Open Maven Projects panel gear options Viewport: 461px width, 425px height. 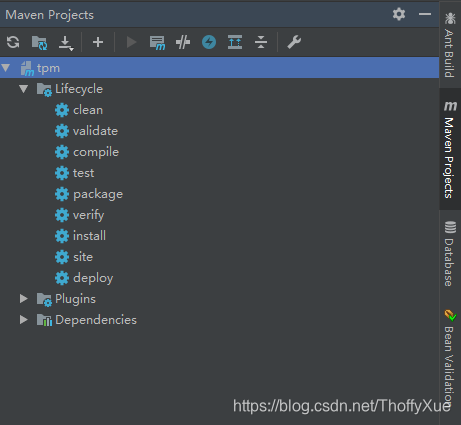(399, 14)
